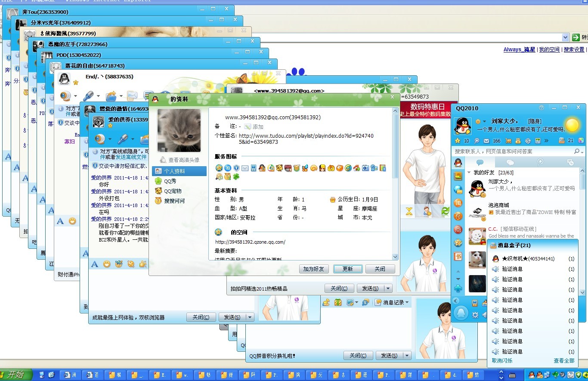Click 商 icon in QQ2010 sidebar

(458, 229)
